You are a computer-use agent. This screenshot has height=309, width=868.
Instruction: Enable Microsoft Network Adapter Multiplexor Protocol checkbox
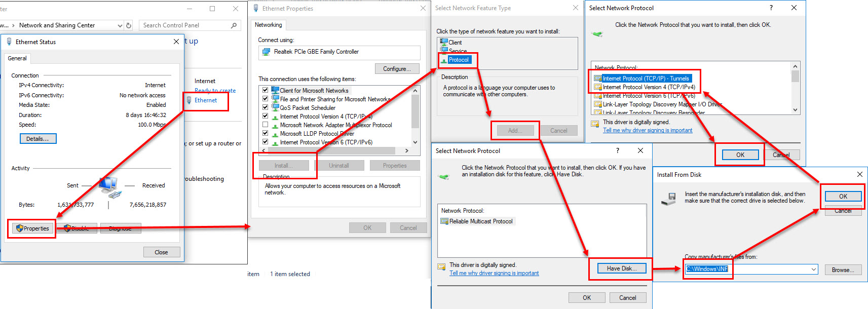[265, 125]
